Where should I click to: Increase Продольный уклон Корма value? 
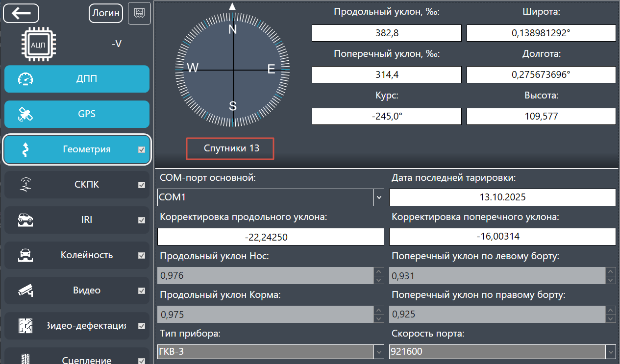(x=378, y=310)
